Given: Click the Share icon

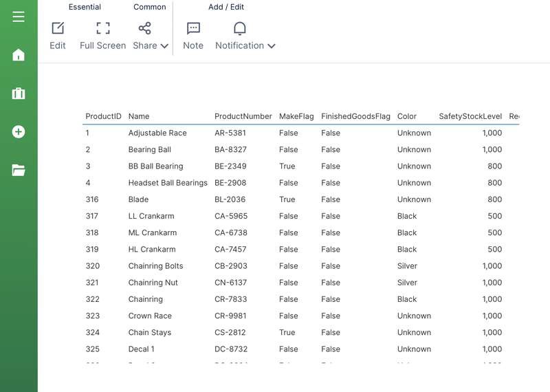Looking at the screenshot, I should click(144, 28).
